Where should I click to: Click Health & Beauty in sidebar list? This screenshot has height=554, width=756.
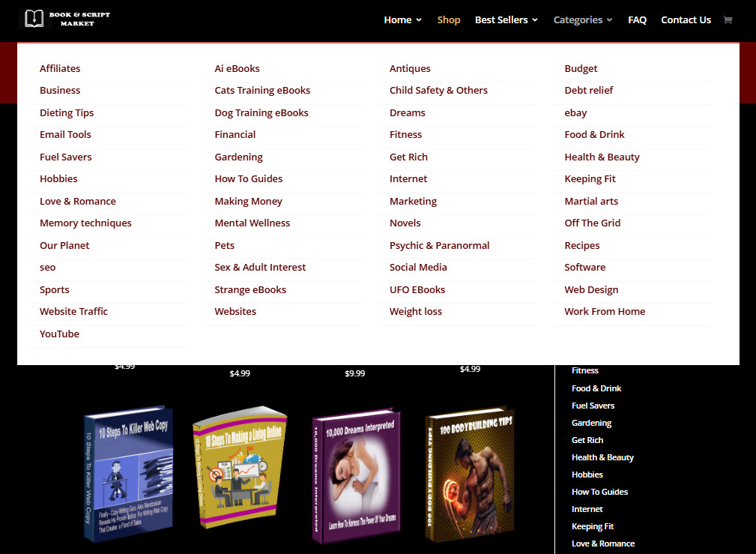click(602, 457)
